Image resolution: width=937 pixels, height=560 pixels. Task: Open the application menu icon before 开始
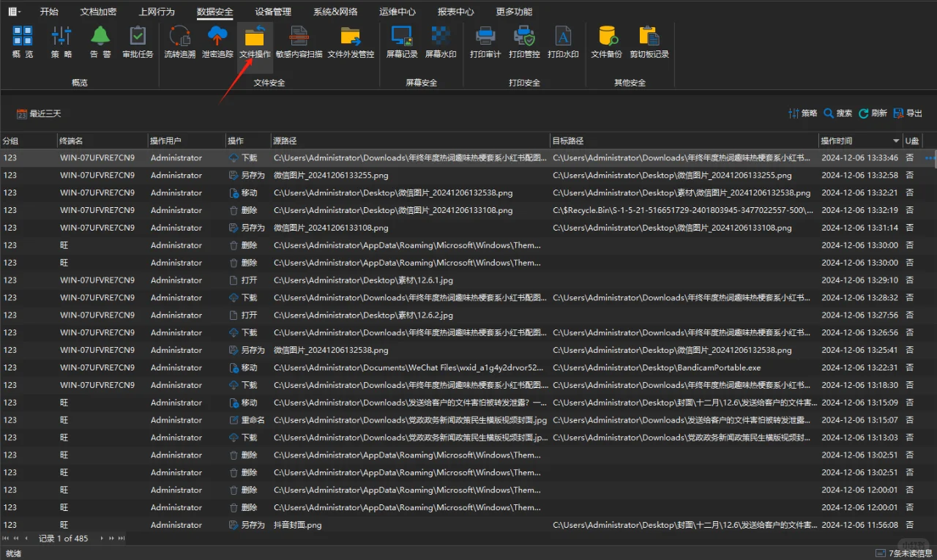pyautogui.click(x=14, y=11)
